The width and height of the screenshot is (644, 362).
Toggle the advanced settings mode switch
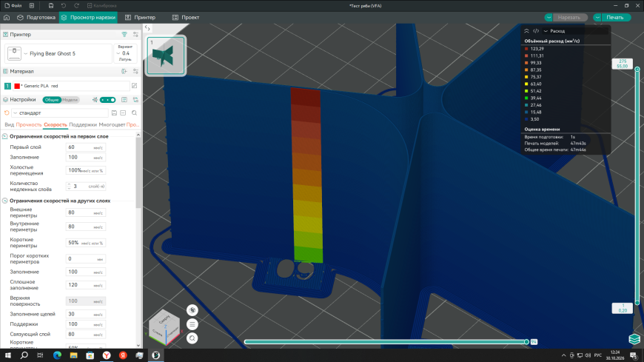point(107,100)
